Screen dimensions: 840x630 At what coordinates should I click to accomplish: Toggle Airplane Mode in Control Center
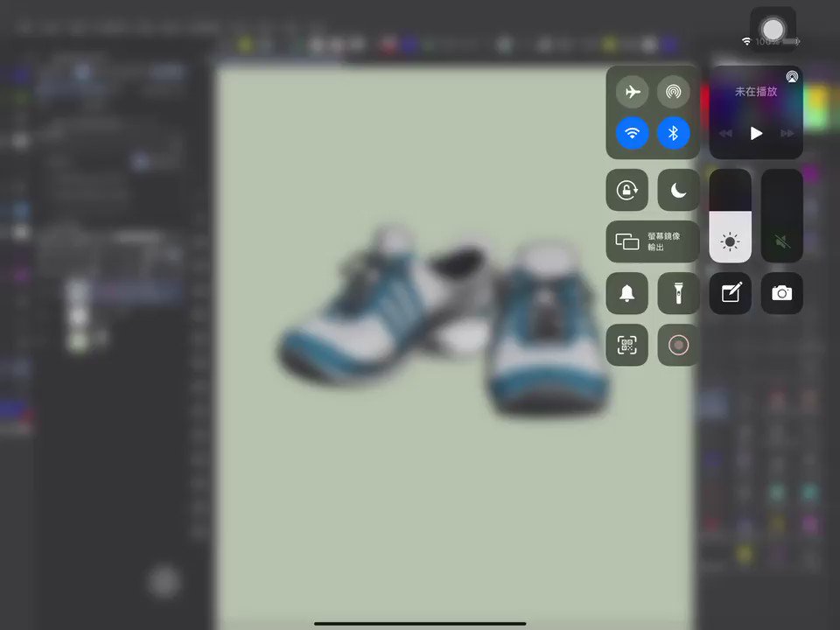(x=632, y=92)
